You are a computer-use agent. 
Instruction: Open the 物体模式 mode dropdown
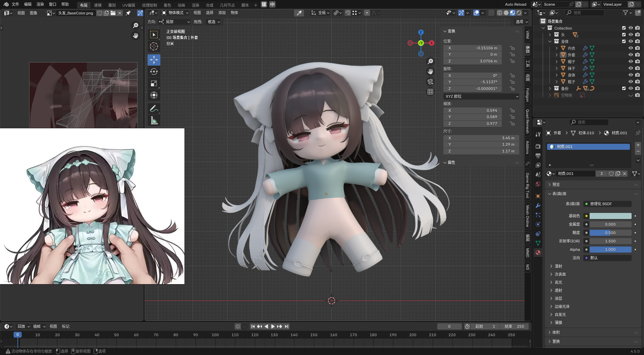point(175,13)
